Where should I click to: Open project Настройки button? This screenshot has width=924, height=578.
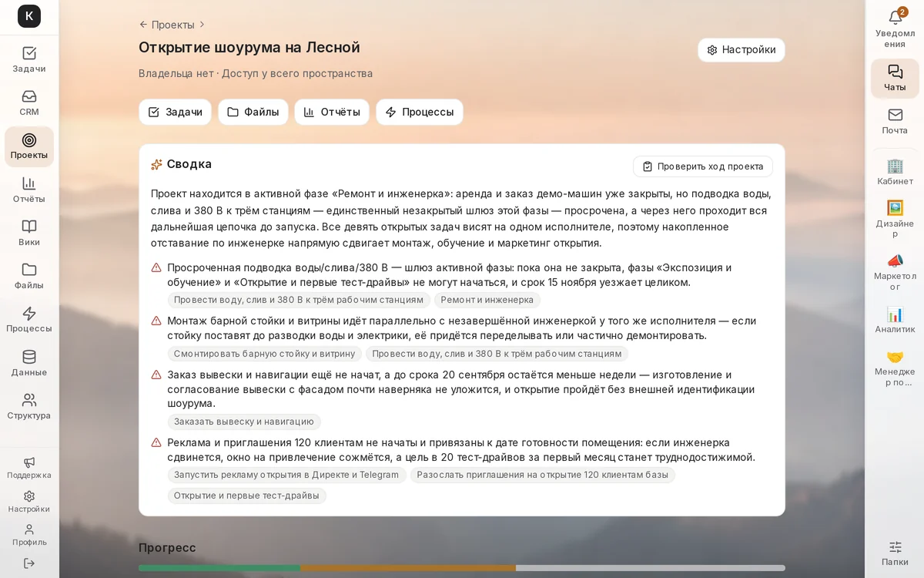742,50
